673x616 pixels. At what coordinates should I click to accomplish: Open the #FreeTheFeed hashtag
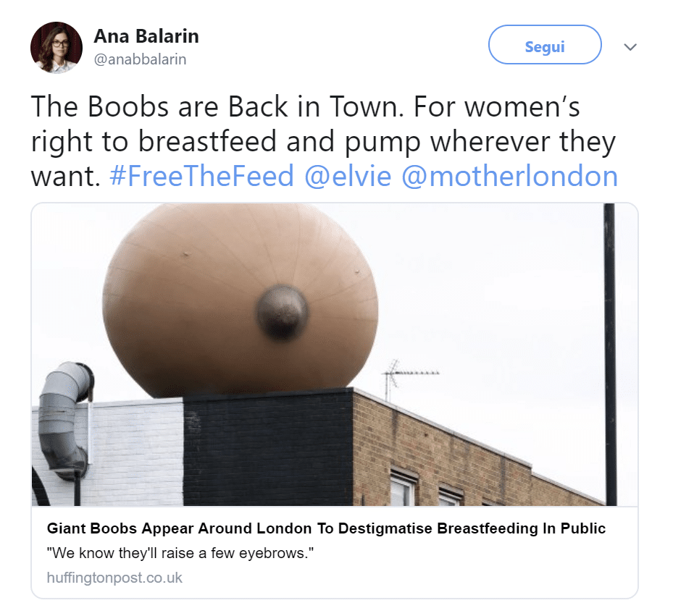(201, 176)
